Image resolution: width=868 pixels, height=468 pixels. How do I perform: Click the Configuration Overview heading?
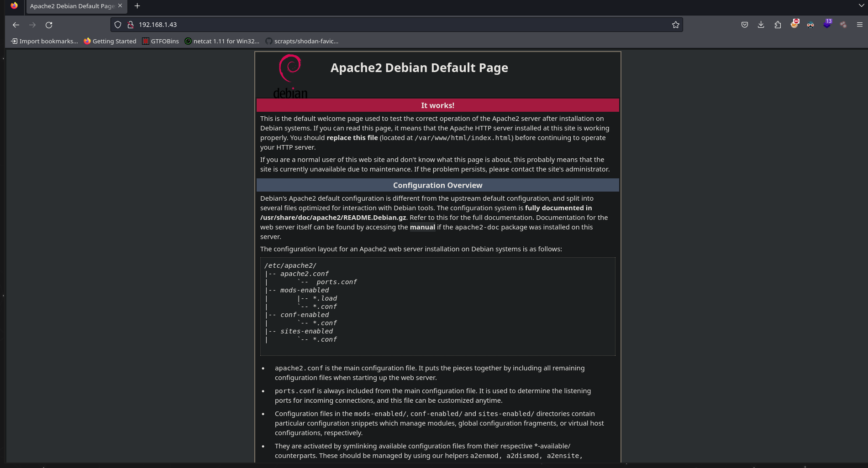point(437,185)
